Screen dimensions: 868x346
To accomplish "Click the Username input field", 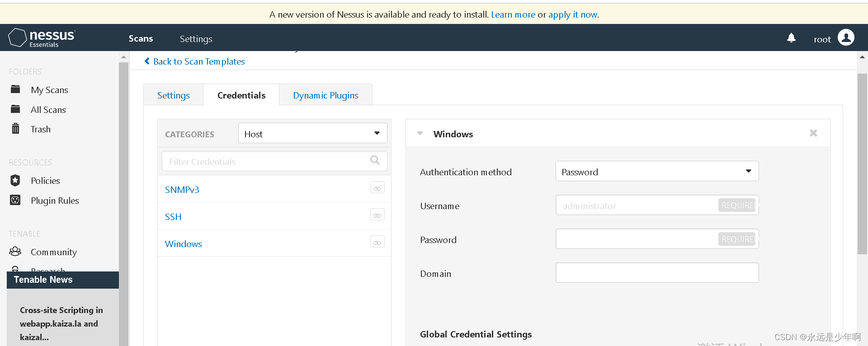I will [657, 205].
